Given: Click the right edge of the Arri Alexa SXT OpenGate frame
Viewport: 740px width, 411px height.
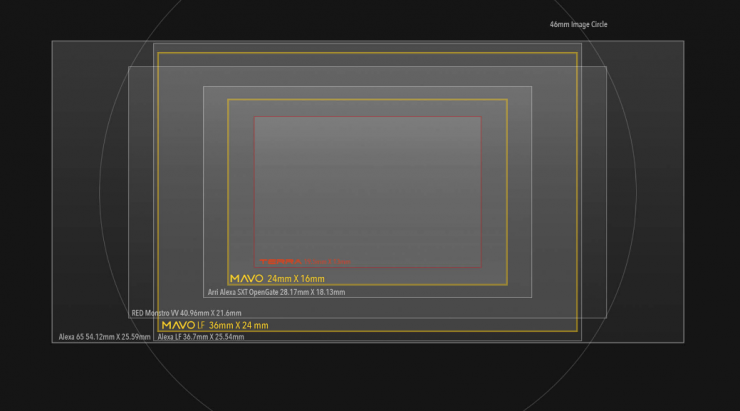Looking at the screenshot, I should pos(531,190).
